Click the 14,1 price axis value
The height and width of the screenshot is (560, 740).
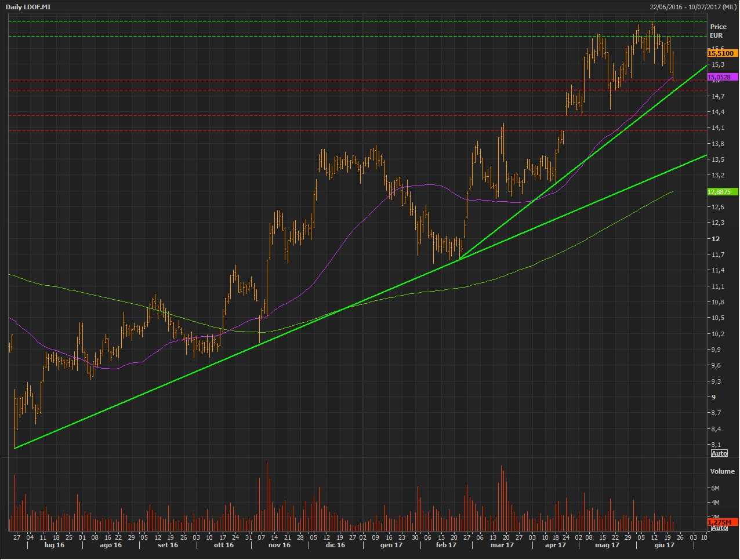717,128
